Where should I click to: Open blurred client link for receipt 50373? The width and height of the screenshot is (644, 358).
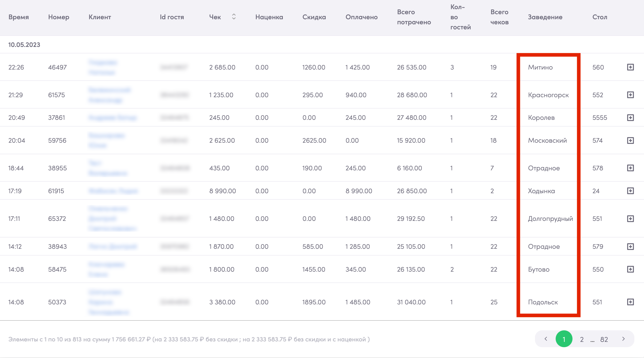pyautogui.click(x=109, y=302)
